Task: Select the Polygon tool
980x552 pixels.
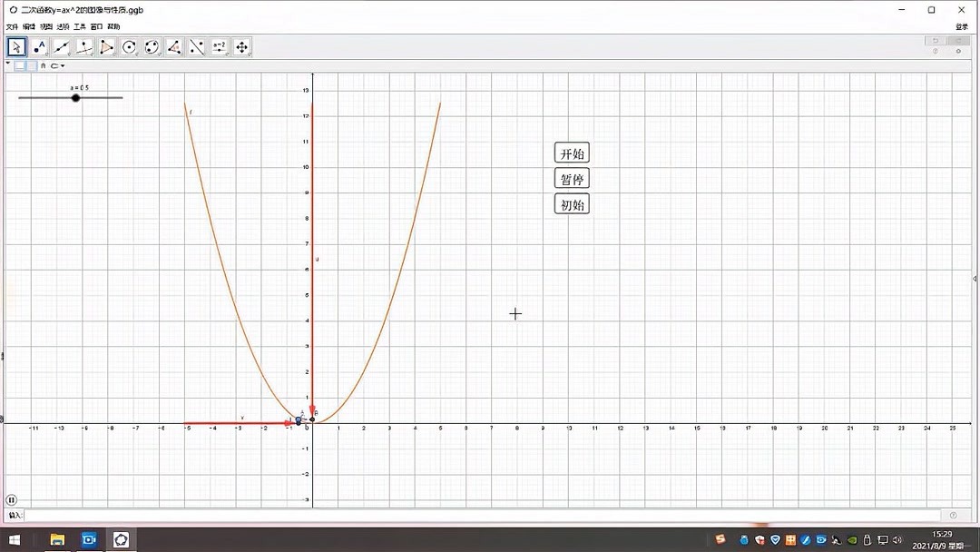Action: [x=107, y=46]
